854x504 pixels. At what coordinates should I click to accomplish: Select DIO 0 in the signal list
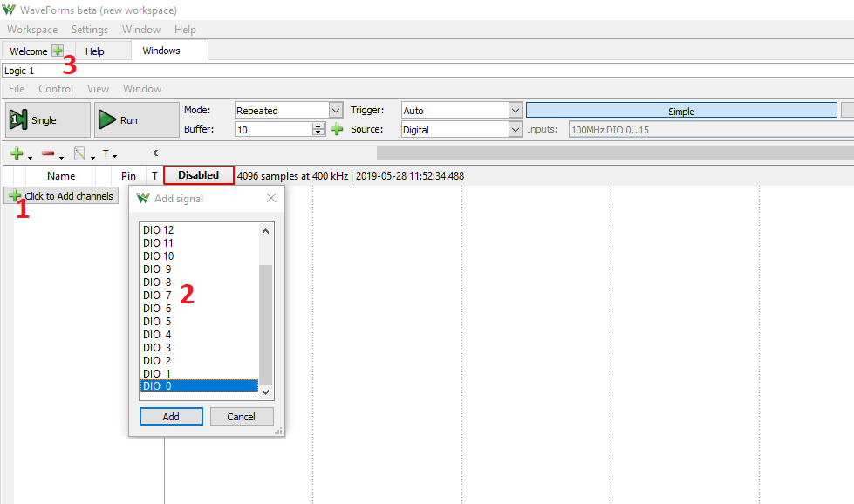point(200,386)
